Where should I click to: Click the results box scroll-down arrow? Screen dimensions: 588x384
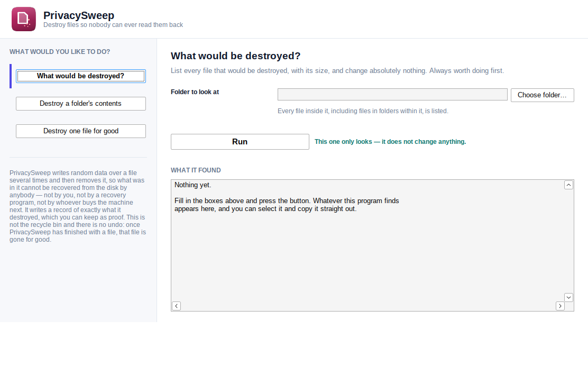(x=568, y=297)
